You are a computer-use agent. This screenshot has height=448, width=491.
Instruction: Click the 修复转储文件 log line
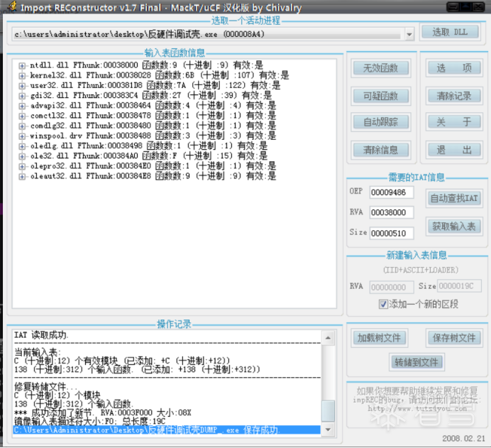click(x=45, y=386)
